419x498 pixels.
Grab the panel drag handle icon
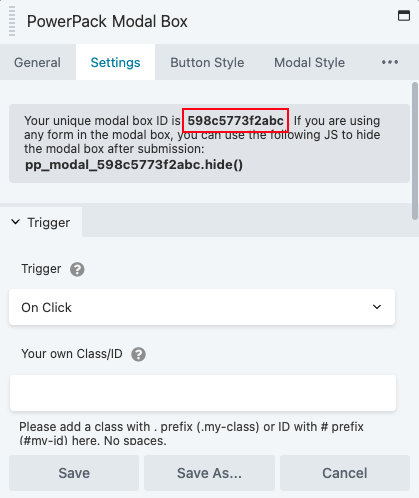(x=12, y=21)
